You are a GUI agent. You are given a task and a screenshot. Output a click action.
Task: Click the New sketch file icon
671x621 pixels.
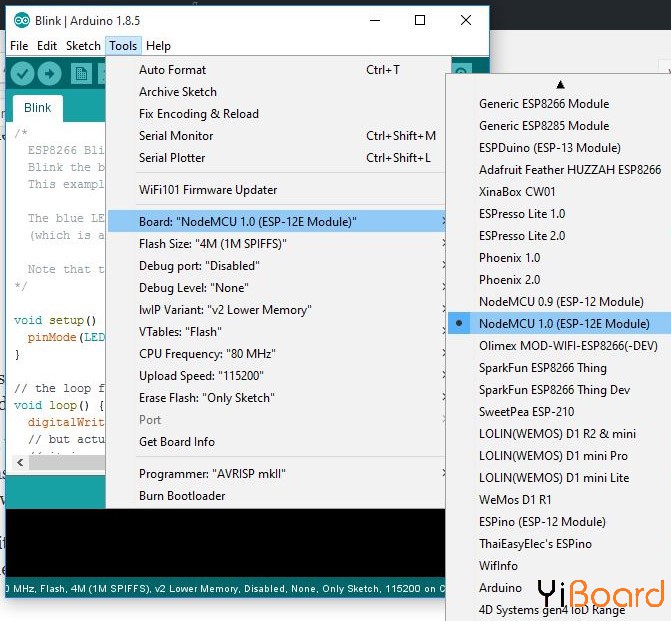pos(81,74)
